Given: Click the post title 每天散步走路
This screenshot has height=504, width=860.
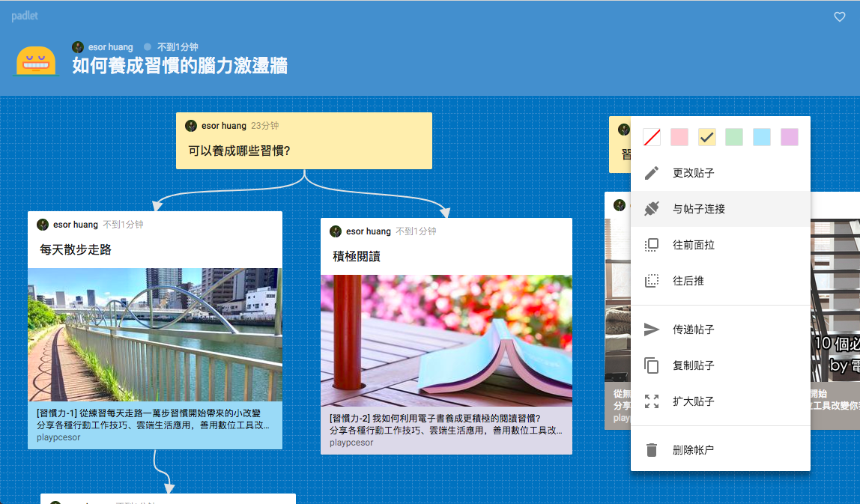Looking at the screenshot, I should [x=76, y=249].
